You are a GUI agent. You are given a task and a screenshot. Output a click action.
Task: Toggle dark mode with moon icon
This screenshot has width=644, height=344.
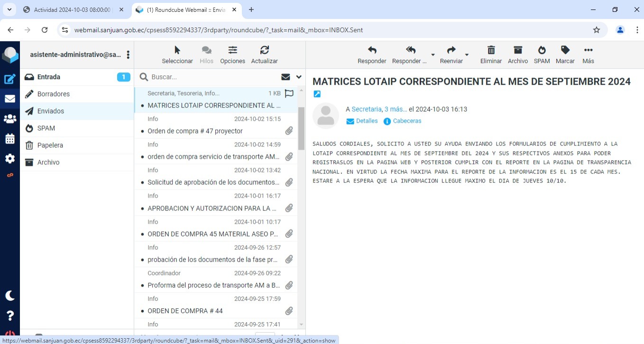tap(10, 296)
